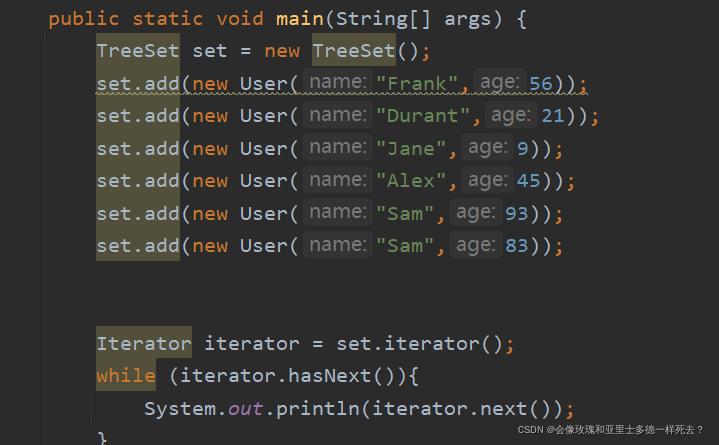Click the "name:" hint on the Frank line
Image resolution: width=719 pixels, height=445 pixels.
(x=338, y=82)
